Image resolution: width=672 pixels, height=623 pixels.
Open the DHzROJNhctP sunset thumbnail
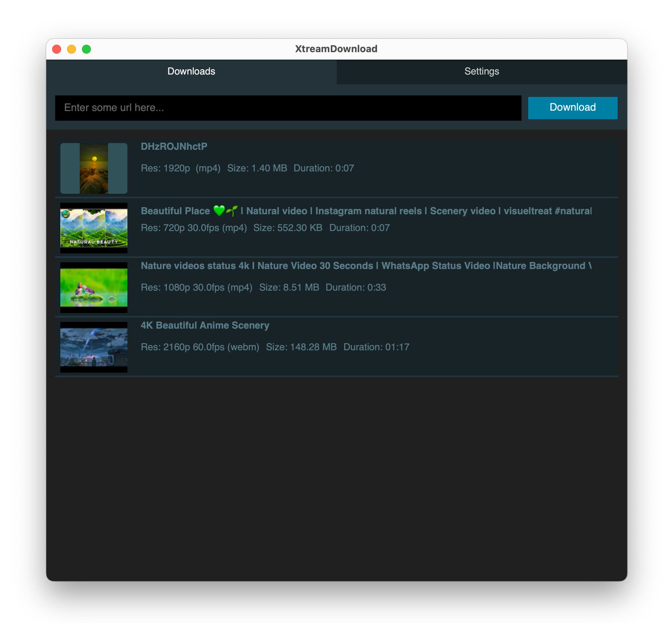point(94,168)
